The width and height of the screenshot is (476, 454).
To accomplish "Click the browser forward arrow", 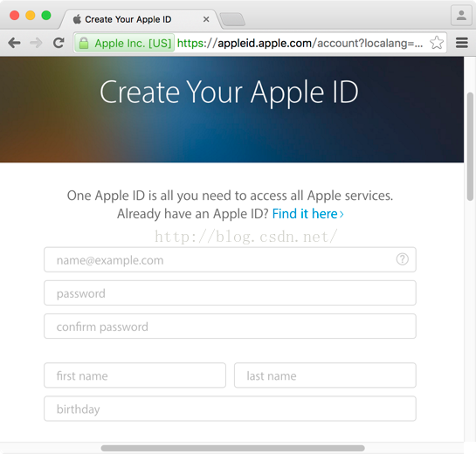I will click(36, 43).
